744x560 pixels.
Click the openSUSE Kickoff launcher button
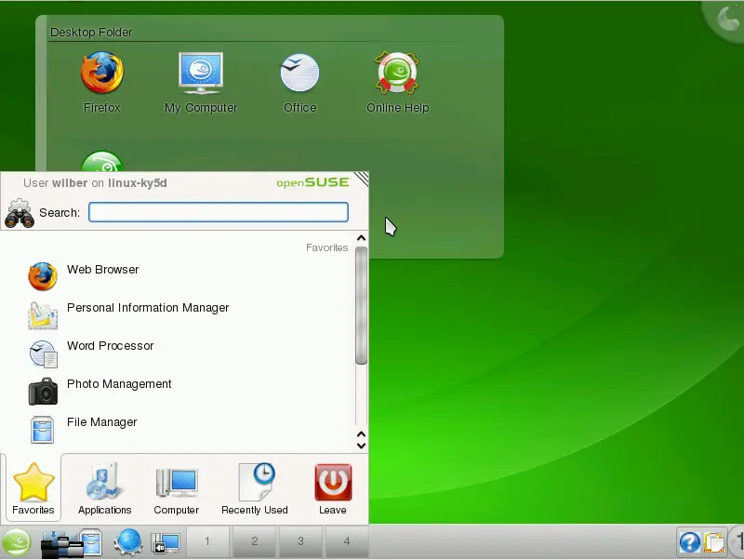pyautogui.click(x=17, y=541)
